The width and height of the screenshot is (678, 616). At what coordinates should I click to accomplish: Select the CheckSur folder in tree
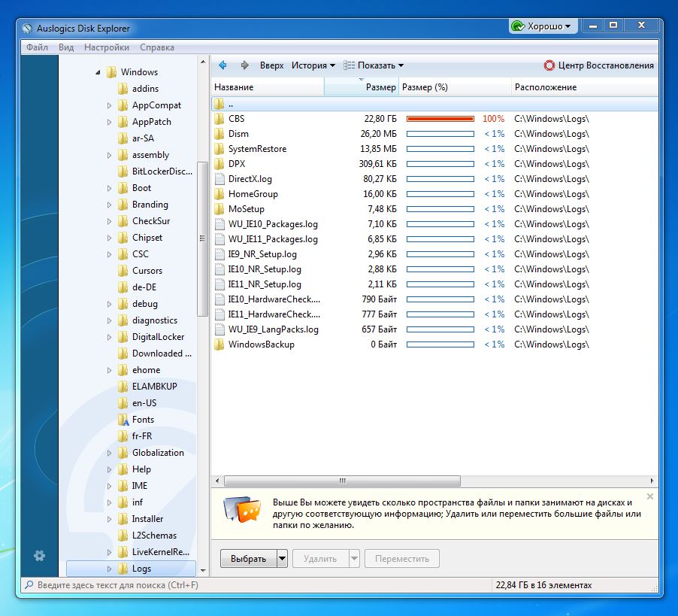click(x=151, y=221)
